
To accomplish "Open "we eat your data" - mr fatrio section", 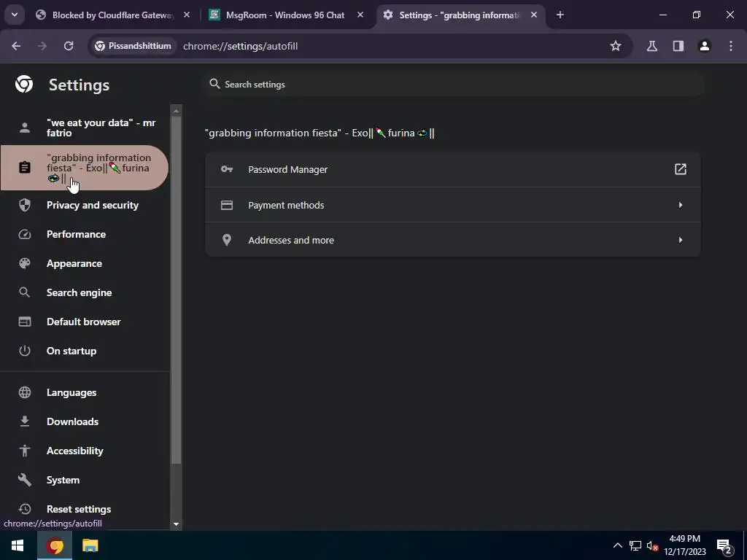I will [x=85, y=128].
